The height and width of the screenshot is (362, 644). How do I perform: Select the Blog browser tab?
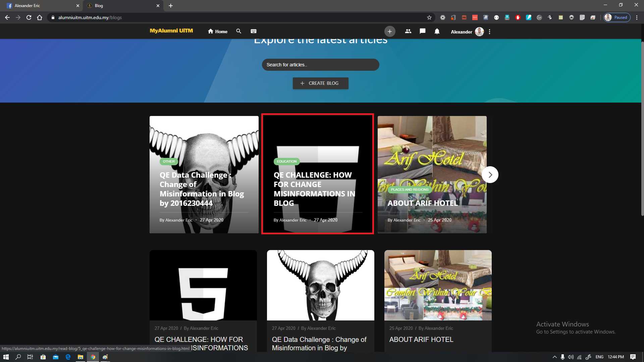123,6
